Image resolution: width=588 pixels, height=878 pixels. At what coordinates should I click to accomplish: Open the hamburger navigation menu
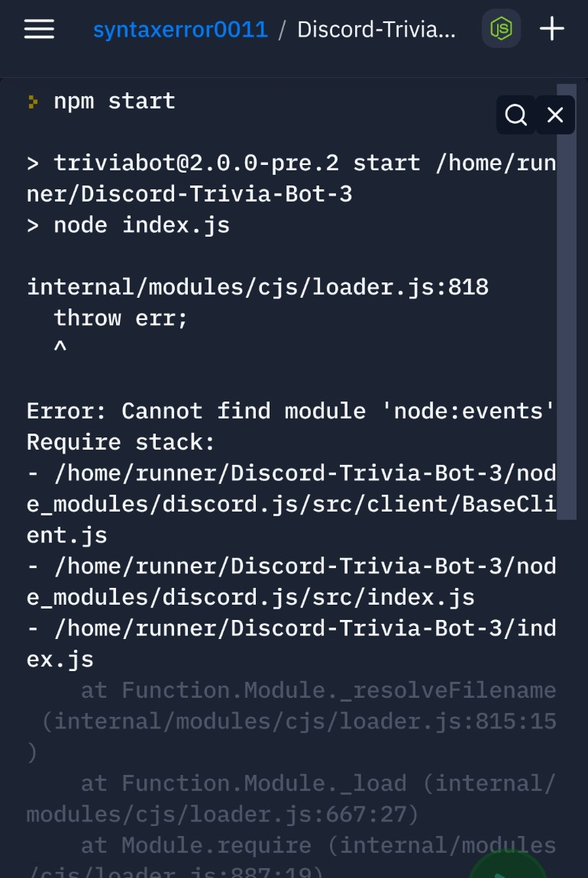pos(38,29)
